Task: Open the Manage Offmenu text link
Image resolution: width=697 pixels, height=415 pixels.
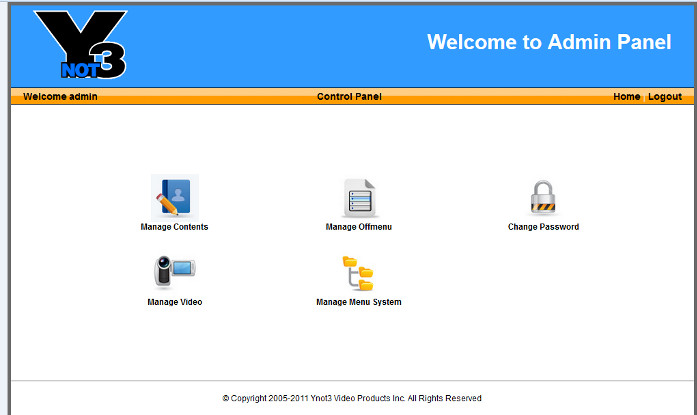Action: (x=358, y=227)
